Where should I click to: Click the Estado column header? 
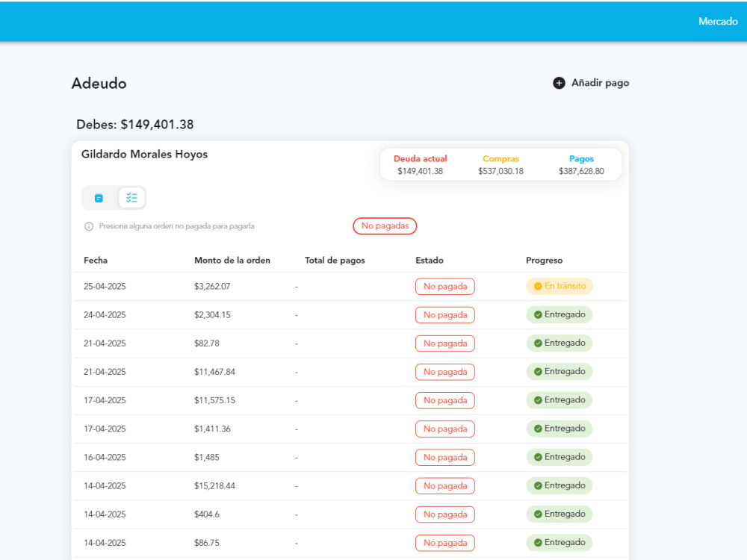(x=430, y=261)
